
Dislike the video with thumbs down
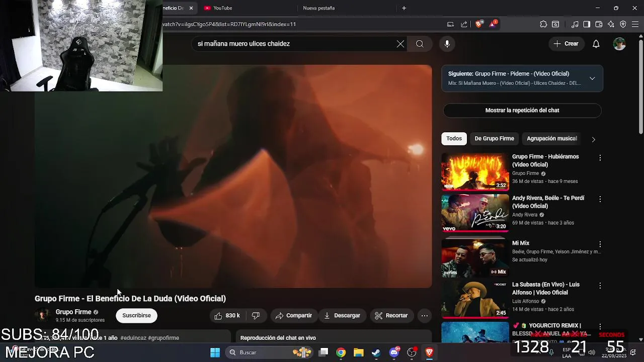click(x=256, y=316)
